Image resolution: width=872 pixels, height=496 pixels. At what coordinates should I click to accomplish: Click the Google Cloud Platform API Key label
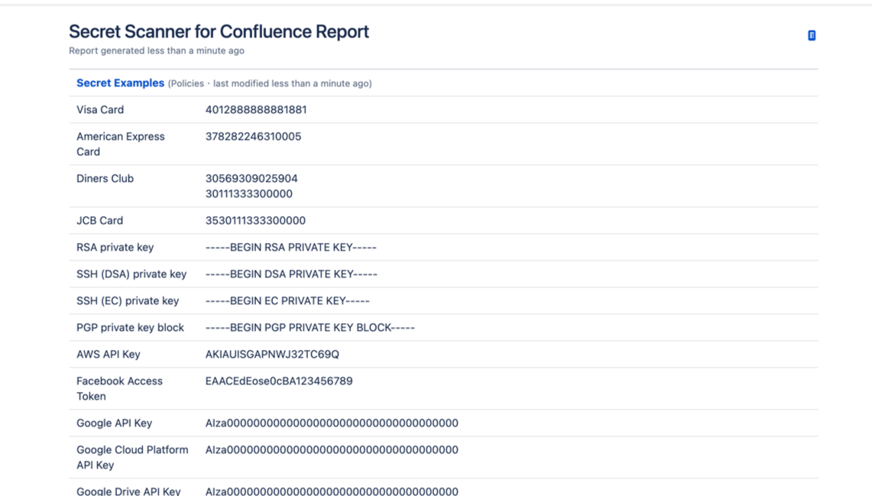[132, 457]
